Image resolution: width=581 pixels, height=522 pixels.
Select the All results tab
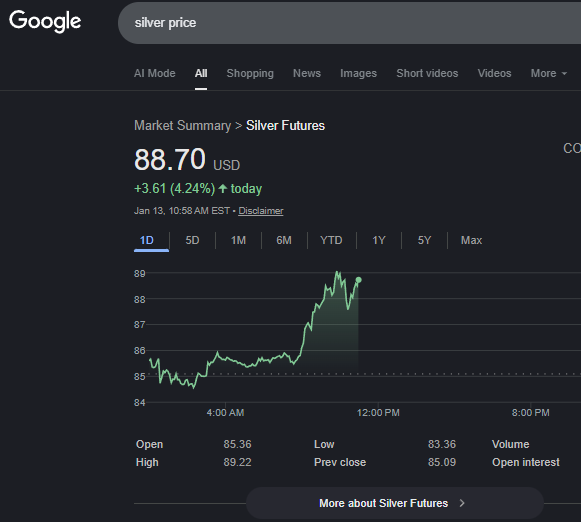tap(201, 73)
